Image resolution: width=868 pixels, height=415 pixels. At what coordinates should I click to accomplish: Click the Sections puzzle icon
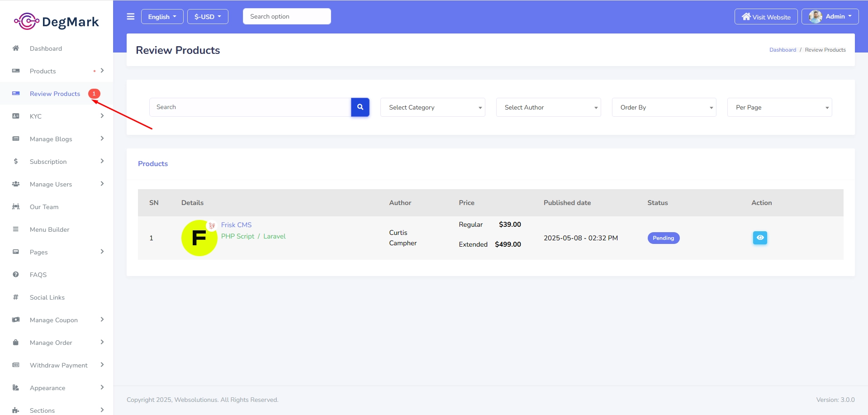click(x=16, y=410)
